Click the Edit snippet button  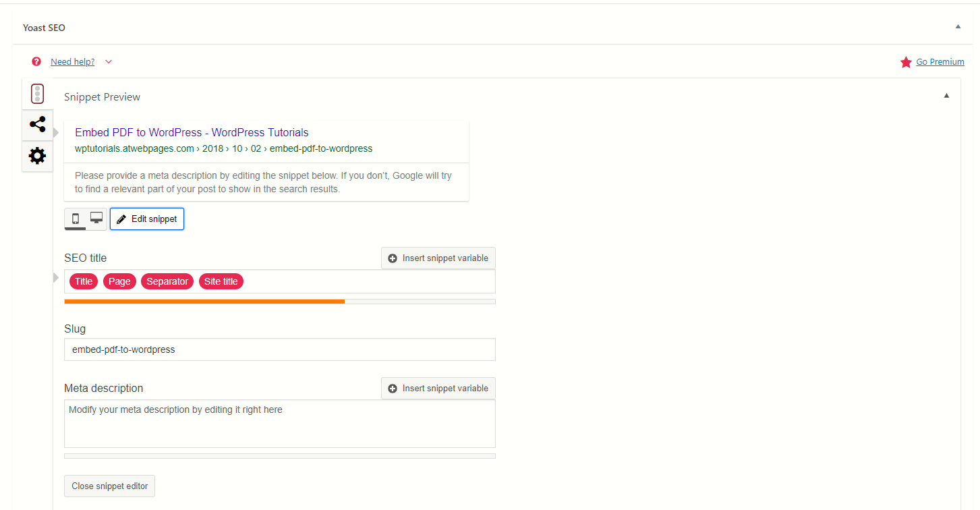point(147,219)
